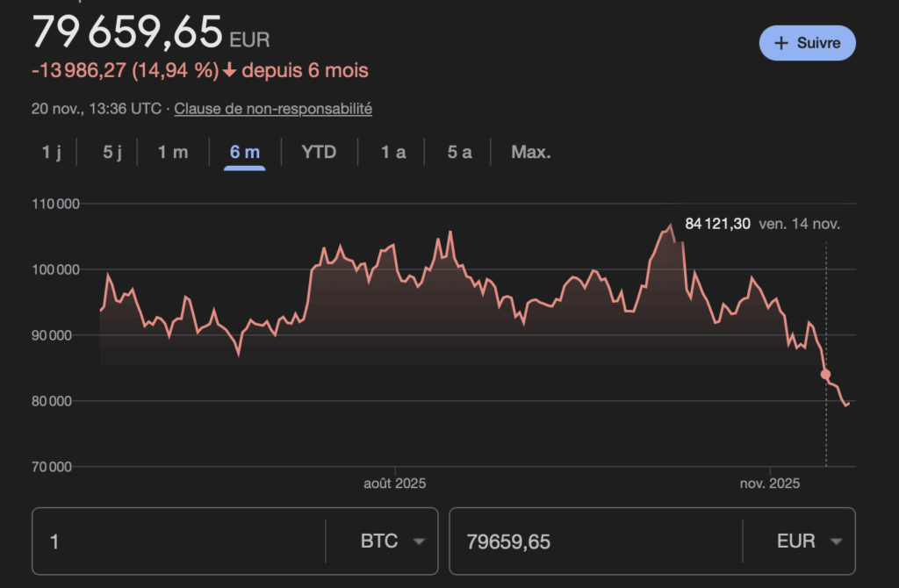This screenshot has height=588, width=899.
Task: Switch chart to YTD range
Action: [319, 152]
